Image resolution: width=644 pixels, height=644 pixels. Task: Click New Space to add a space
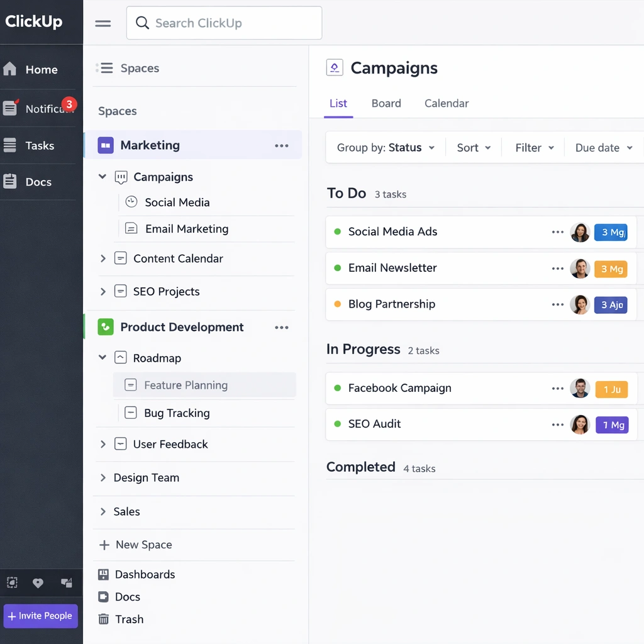pyautogui.click(x=136, y=545)
